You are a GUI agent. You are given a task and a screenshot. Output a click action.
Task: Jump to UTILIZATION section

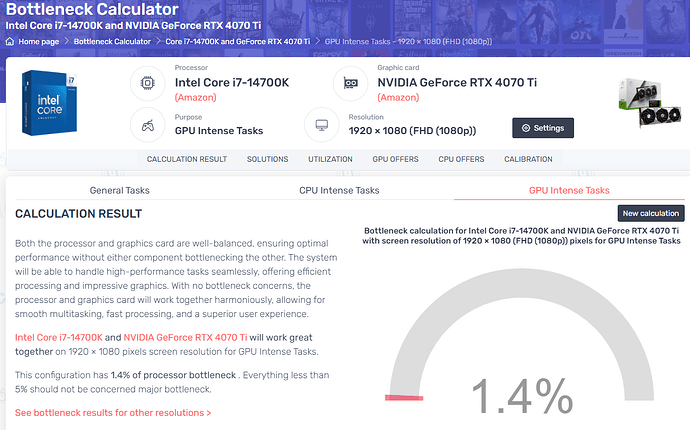click(330, 159)
